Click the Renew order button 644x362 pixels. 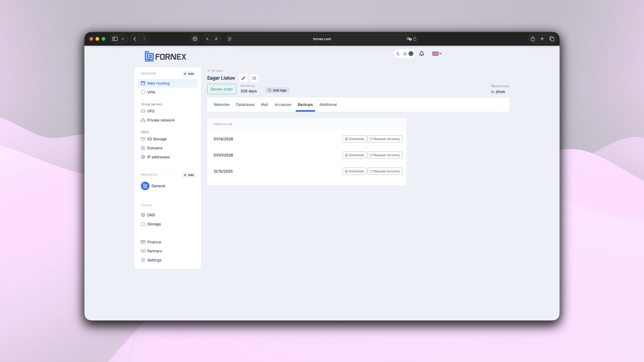click(221, 89)
